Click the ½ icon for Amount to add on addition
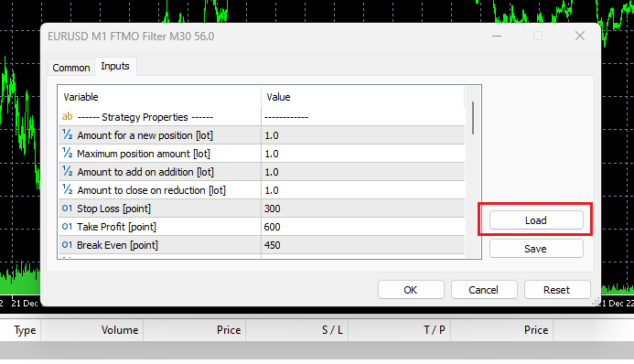 [x=67, y=171]
